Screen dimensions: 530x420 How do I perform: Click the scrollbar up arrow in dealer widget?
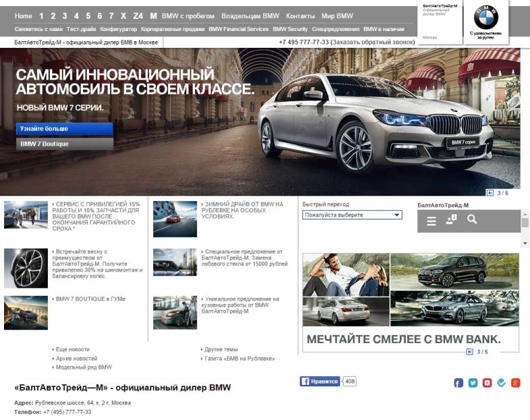tap(525, 214)
